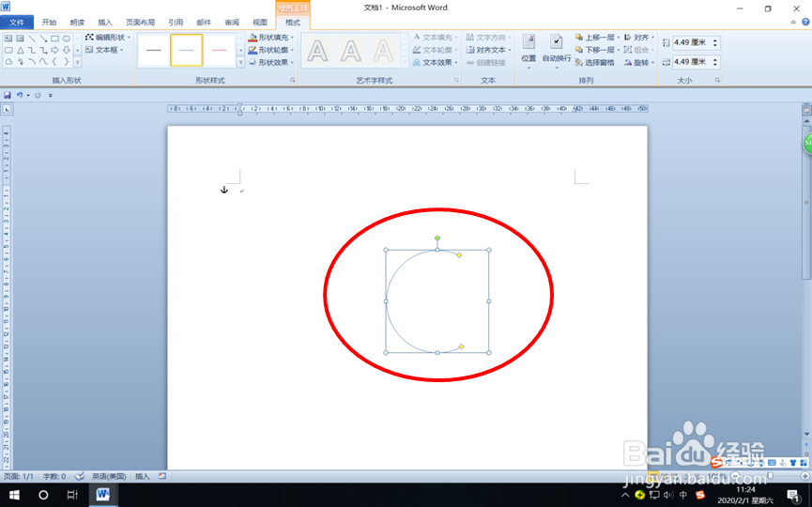Select the Oval shape
The width and height of the screenshot is (812, 507).
67,38
